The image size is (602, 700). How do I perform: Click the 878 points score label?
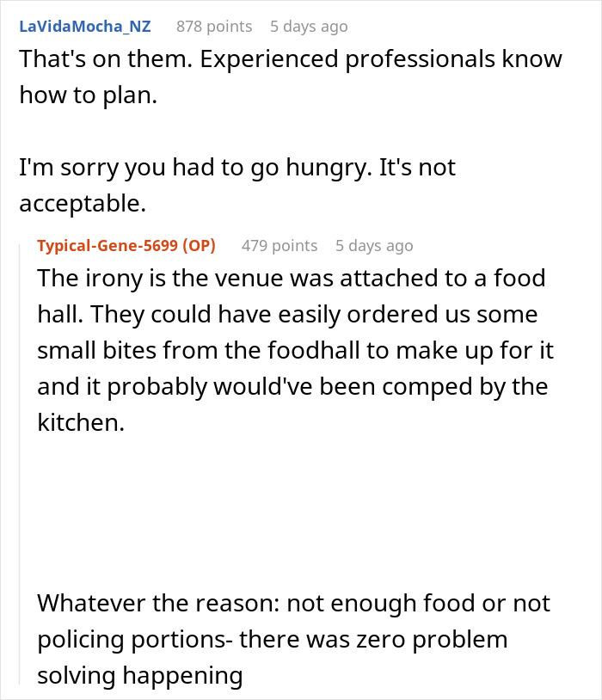[214, 27]
